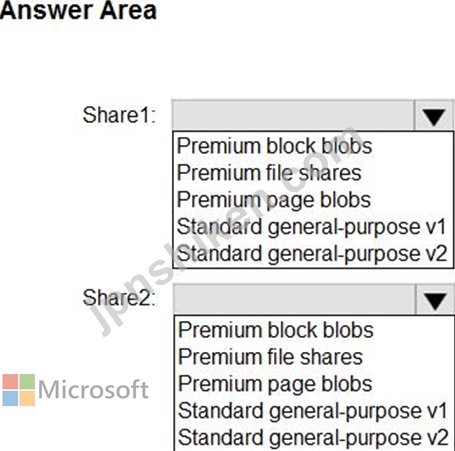455x451 pixels.
Task: Select Premium block blobs under Share2
Action: click(276, 330)
